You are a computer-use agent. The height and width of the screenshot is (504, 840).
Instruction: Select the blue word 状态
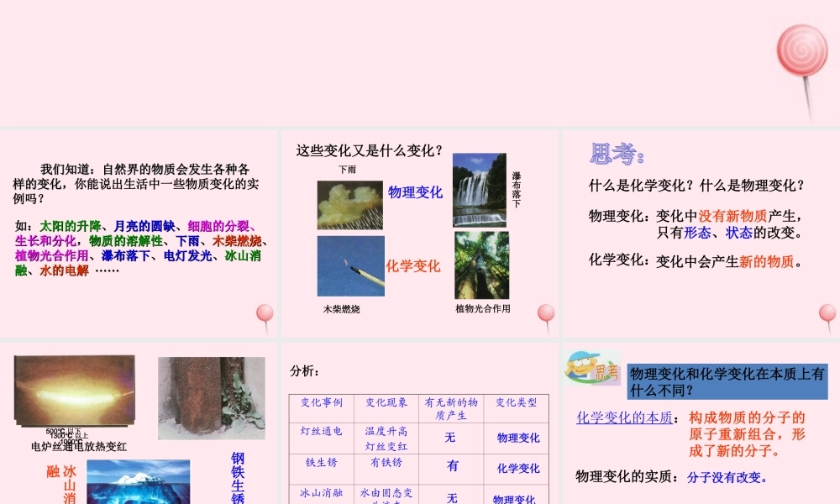(x=738, y=233)
